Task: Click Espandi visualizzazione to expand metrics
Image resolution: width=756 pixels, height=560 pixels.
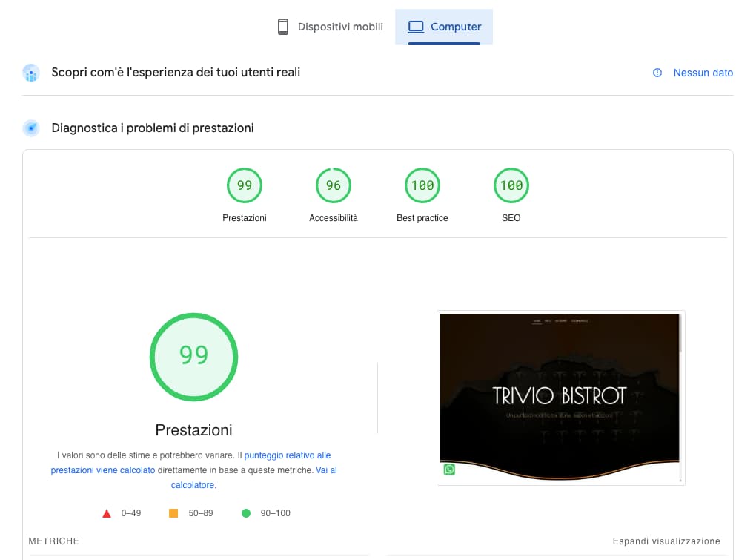Action: (666, 541)
